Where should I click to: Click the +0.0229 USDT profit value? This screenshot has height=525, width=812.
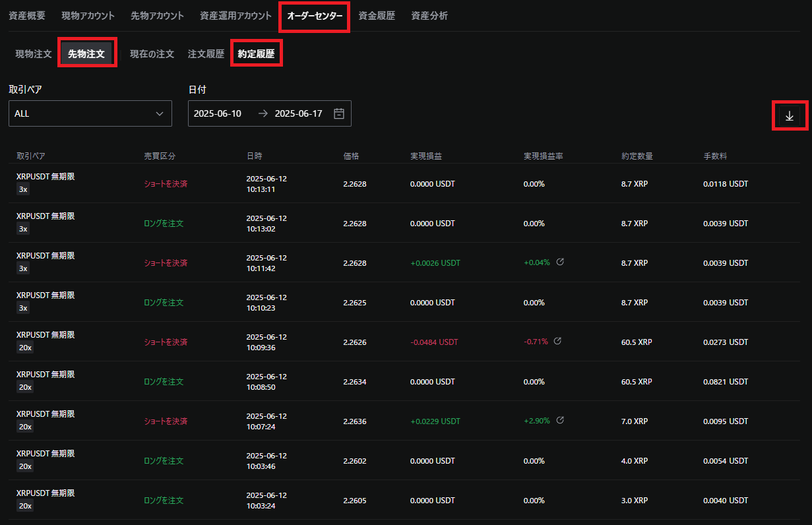pyautogui.click(x=435, y=421)
